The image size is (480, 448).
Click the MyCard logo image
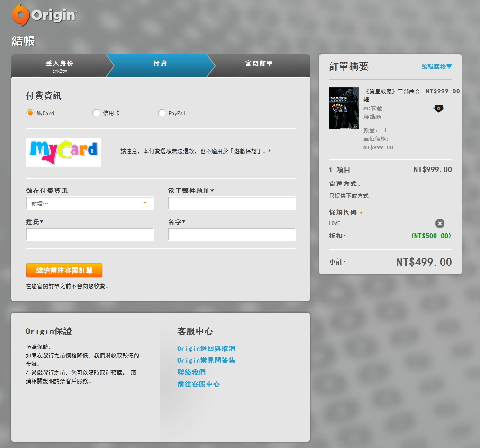[63, 153]
